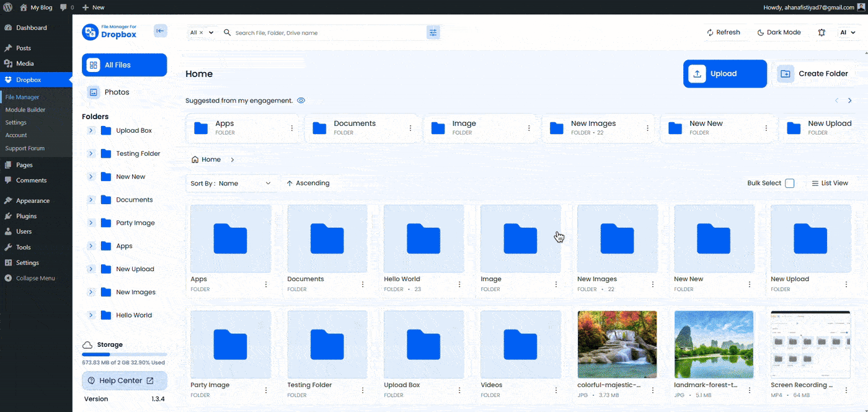Viewport: 868px width, 412px height.
Task: Open the landmark-forest image thumbnail
Action: [714, 344]
